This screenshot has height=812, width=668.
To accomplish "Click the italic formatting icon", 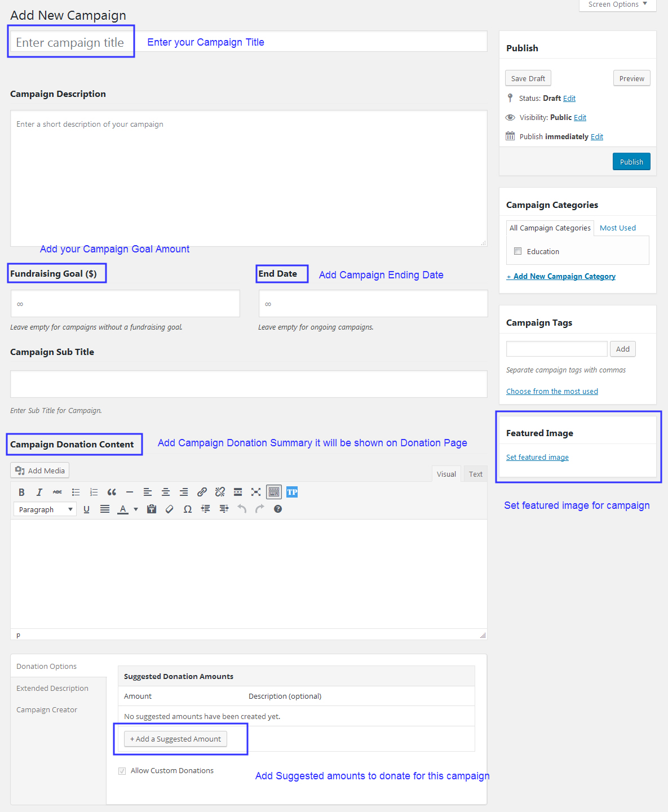I will coord(39,492).
